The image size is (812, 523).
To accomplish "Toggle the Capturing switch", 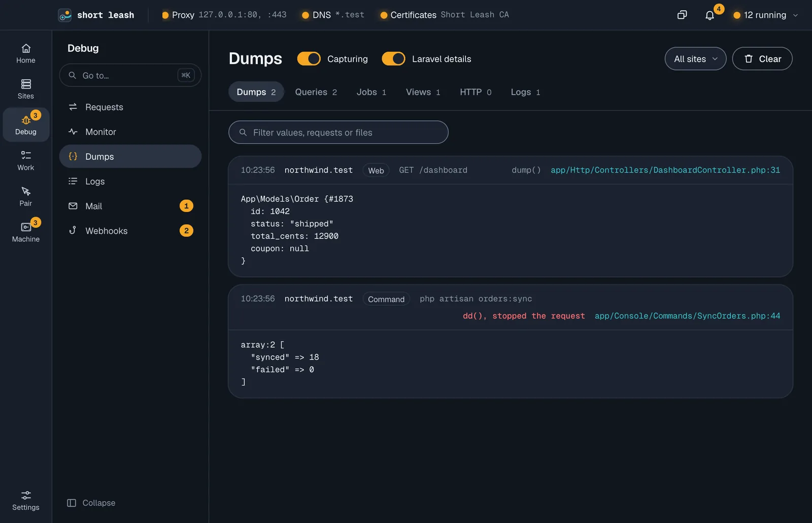I will (309, 59).
